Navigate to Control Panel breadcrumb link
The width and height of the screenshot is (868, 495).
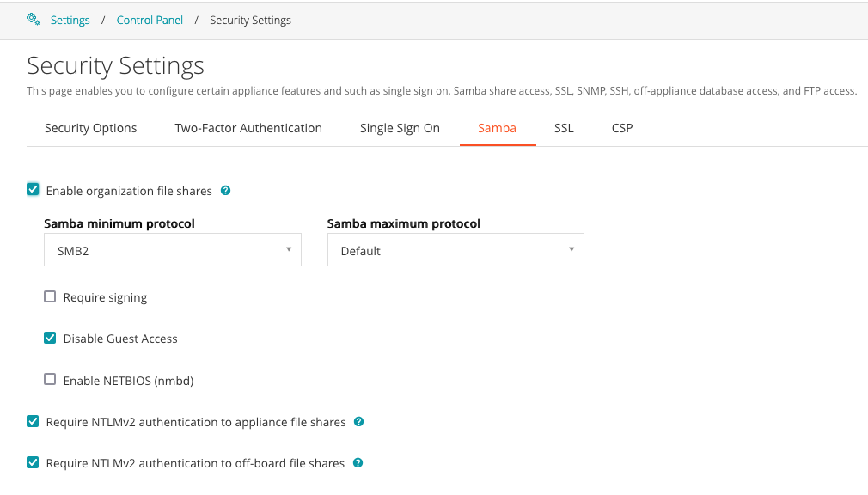[150, 20]
